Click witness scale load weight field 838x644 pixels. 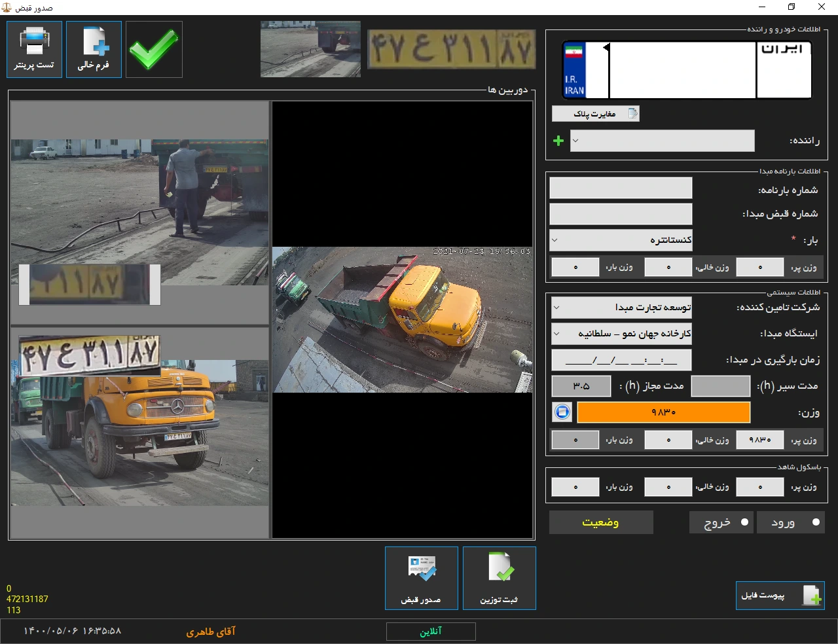[575, 487]
